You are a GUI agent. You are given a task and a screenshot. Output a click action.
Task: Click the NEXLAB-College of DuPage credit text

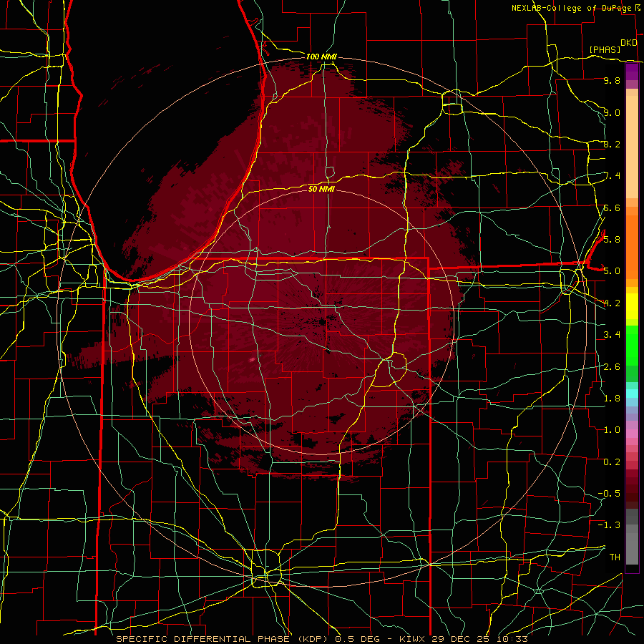point(572,8)
